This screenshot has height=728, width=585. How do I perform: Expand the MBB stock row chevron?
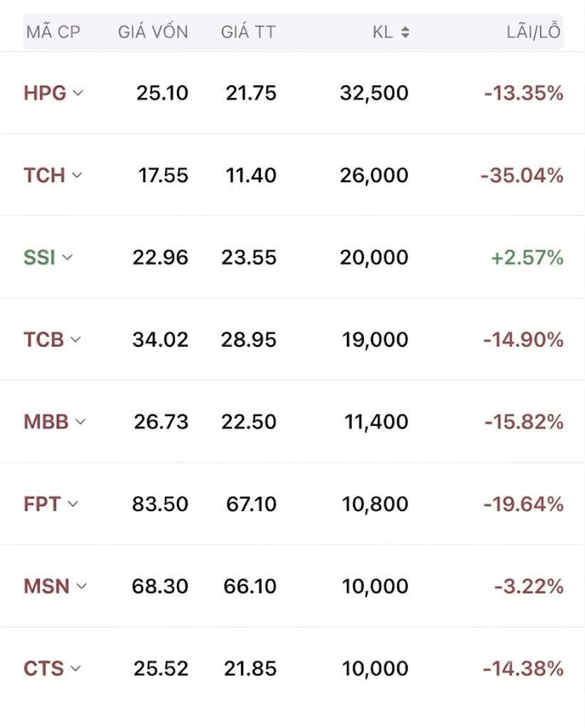(80, 422)
